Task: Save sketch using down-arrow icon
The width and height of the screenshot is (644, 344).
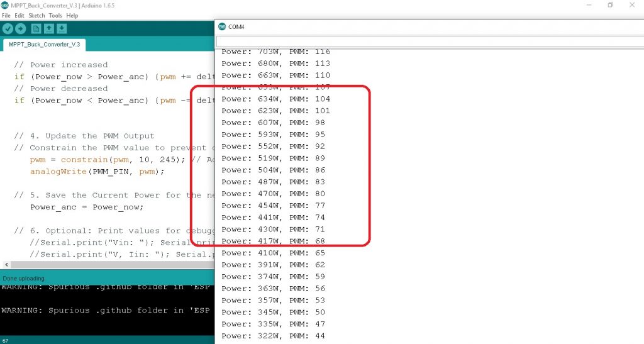Action: click(61, 28)
